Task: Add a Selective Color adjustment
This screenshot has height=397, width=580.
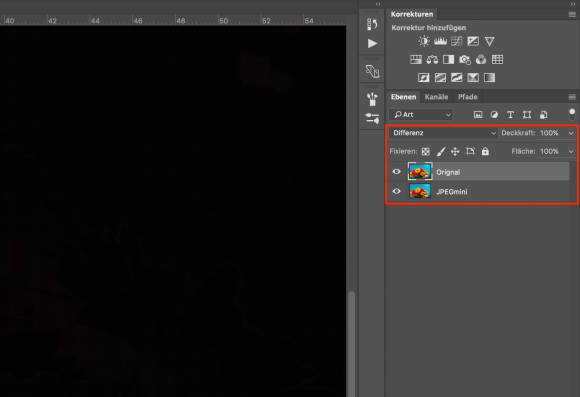Action: [473, 77]
